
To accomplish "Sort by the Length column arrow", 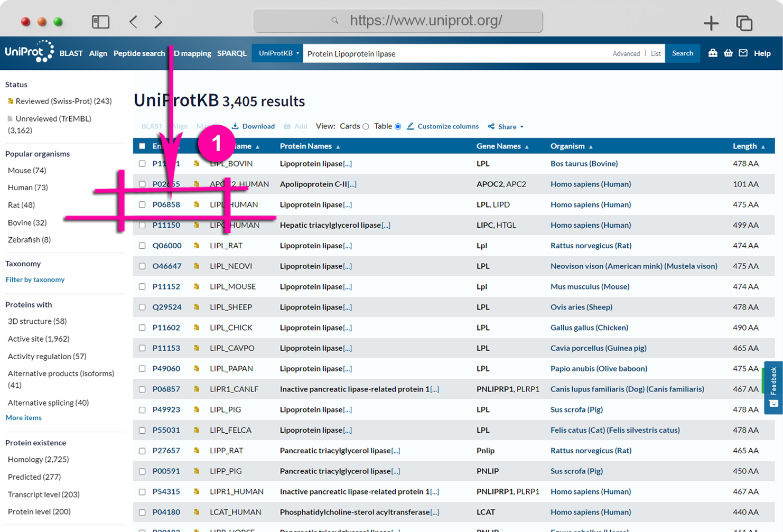I will 763,147.
